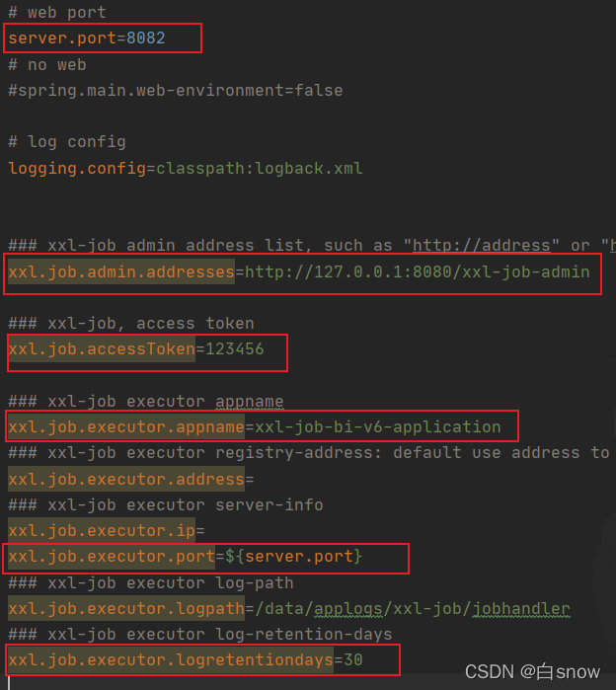The image size is (616, 690).
Task: Select the server.port key
Action: coord(62,38)
